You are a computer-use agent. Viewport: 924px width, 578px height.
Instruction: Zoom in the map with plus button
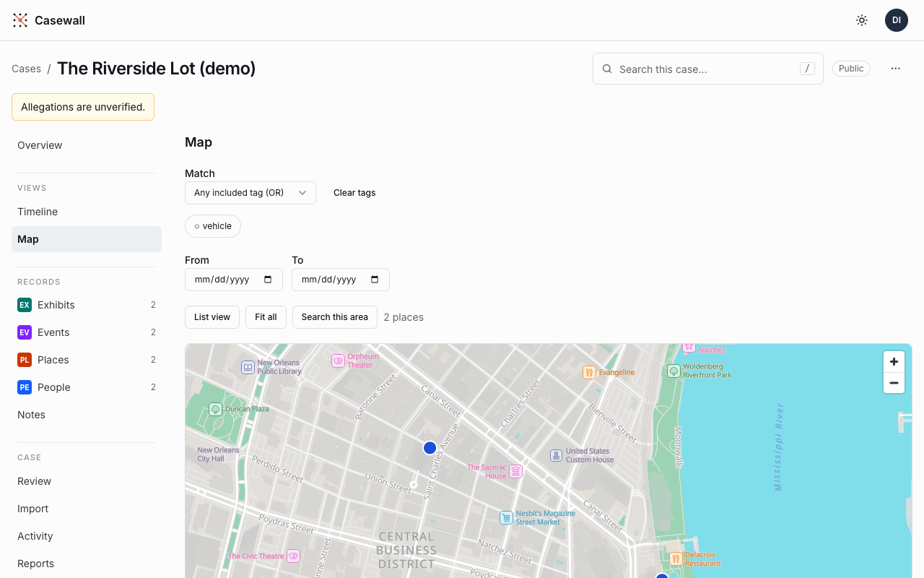[894, 362]
